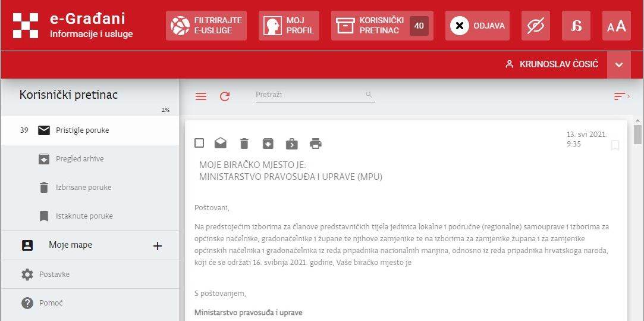
Task: Click the 40 unread messages badge
Action: point(419,26)
